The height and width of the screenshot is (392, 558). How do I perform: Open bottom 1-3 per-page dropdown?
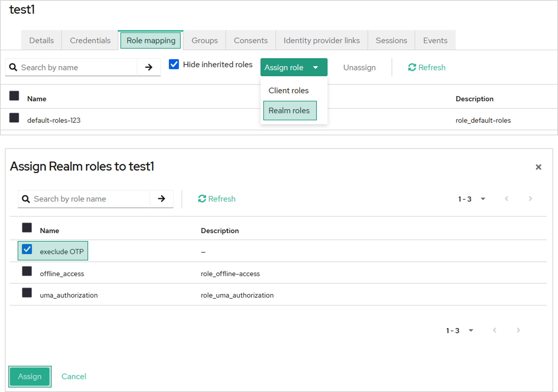[471, 330]
